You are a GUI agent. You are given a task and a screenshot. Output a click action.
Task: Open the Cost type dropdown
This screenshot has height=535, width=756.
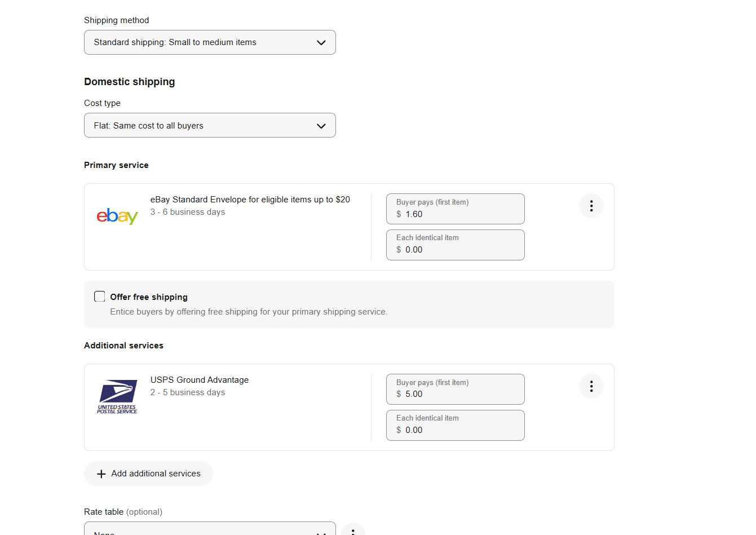210,125
